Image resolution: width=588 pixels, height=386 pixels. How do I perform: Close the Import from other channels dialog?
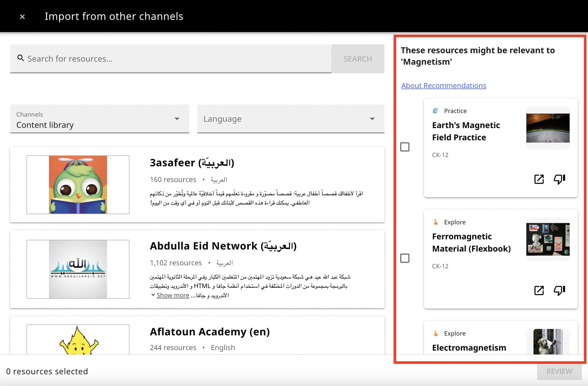(x=22, y=17)
